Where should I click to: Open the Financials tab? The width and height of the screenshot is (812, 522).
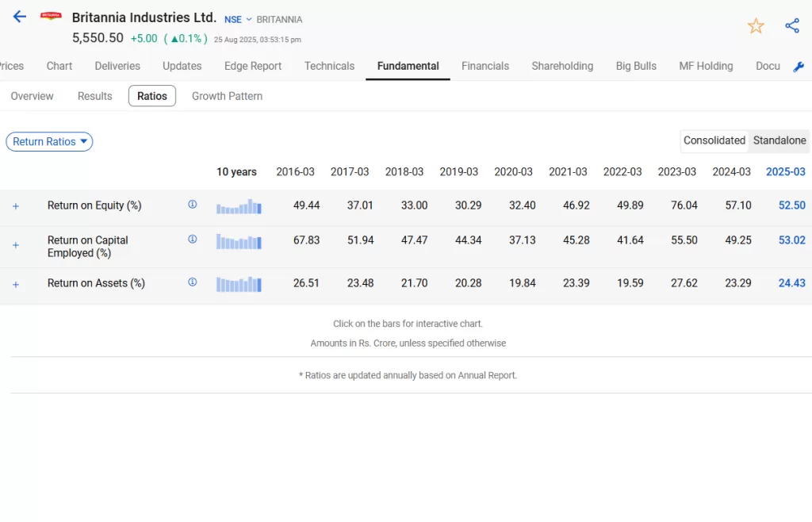[x=485, y=67]
